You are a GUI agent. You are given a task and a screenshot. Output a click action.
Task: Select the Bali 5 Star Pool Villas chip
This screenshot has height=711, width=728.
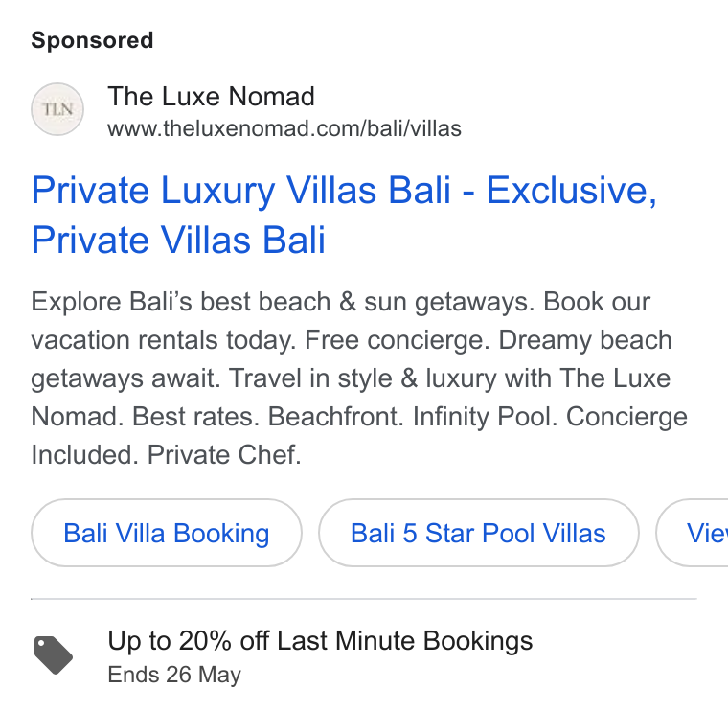(x=479, y=533)
